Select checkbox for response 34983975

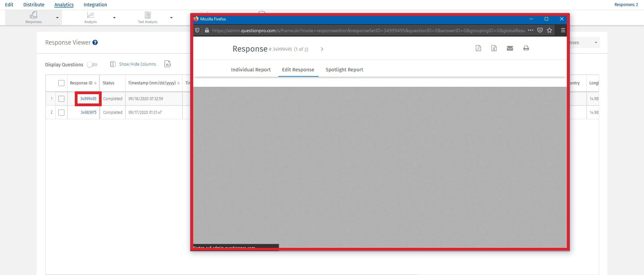tap(61, 113)
